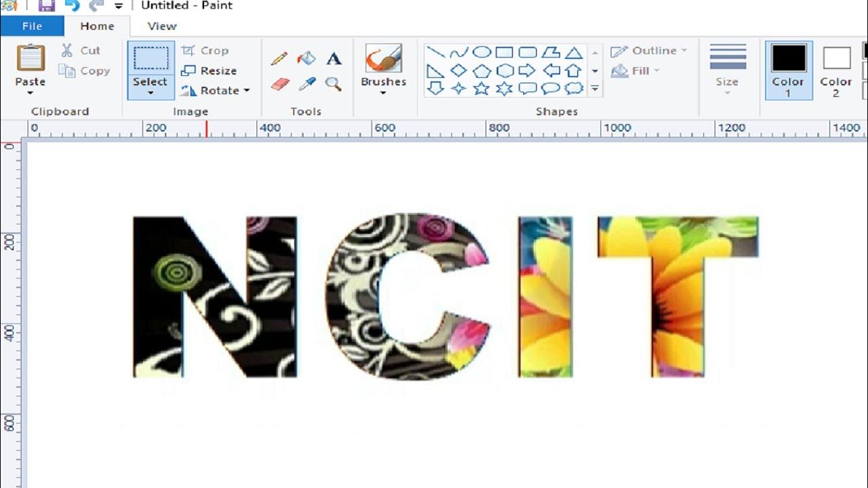Select the Pentagon shape

(x=481, y=70)
